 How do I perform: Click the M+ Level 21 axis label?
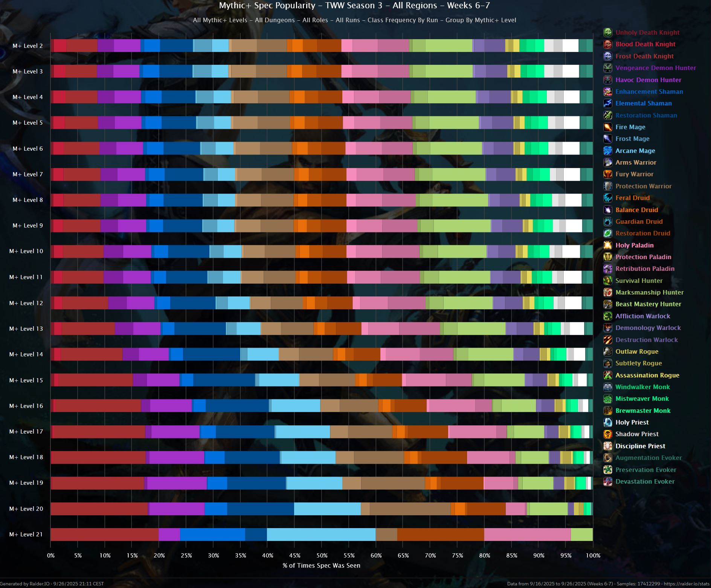tap(26, 534)
